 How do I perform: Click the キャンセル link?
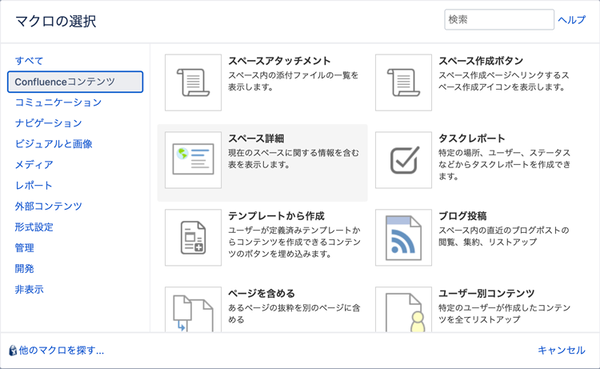561,350
